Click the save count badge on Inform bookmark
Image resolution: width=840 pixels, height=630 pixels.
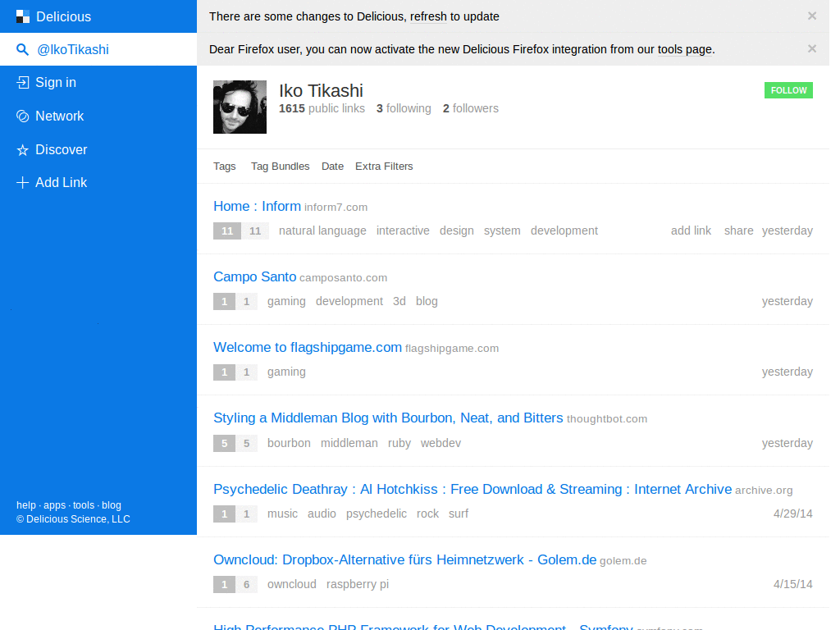tap(226, 231)
